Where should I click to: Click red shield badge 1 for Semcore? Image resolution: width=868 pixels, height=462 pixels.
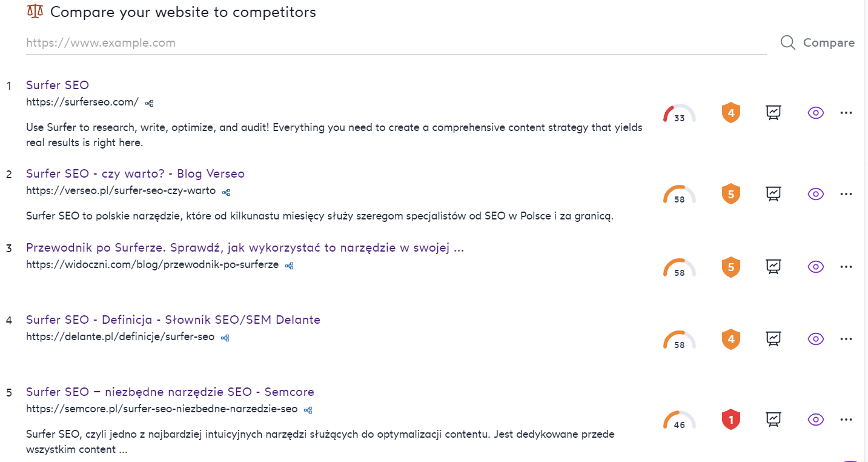click(x=731, y=420)
